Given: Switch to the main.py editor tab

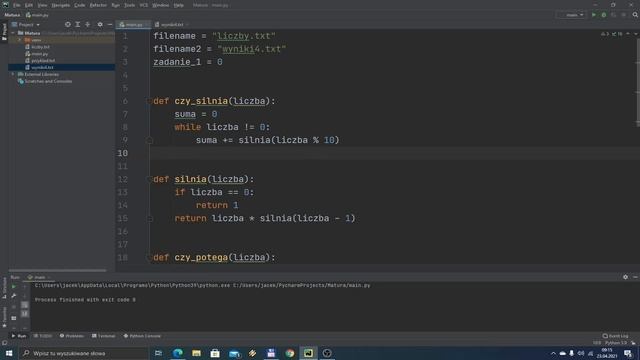Looking at the screenshot, I should [x=133, y=24].
